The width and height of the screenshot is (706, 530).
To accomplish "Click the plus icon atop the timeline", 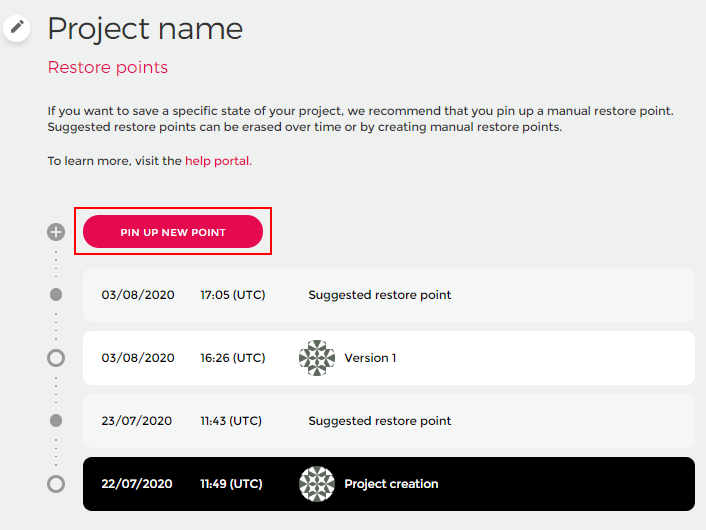I will pos(56,232).
